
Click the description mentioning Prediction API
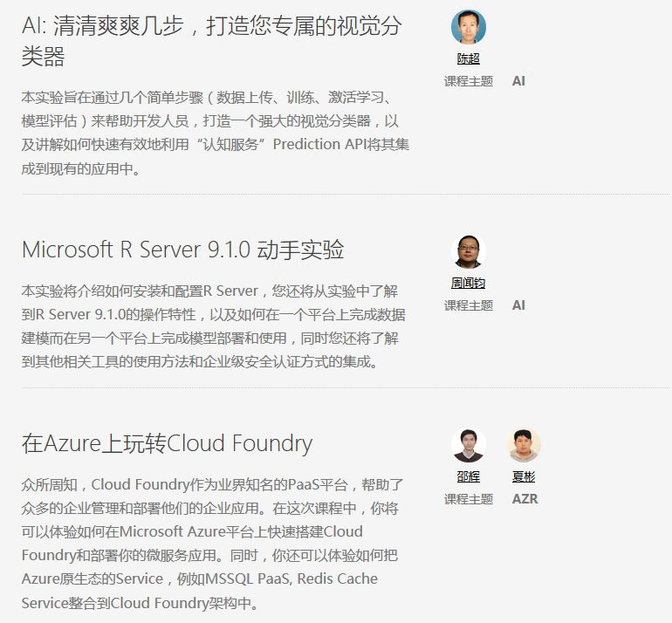[x=216, y=133]
